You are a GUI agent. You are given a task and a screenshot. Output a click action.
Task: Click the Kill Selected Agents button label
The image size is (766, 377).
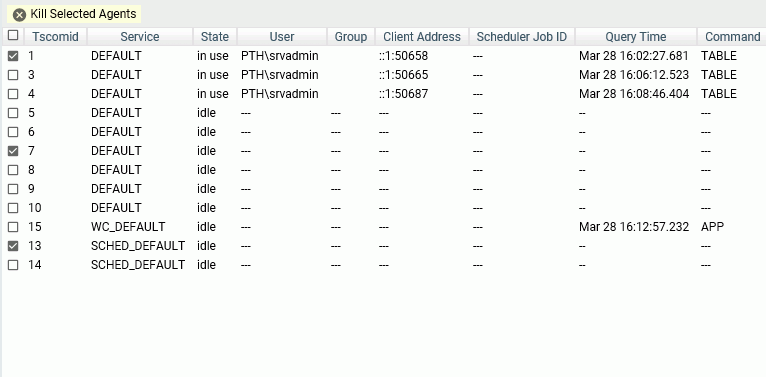click(x=83, y=14)
